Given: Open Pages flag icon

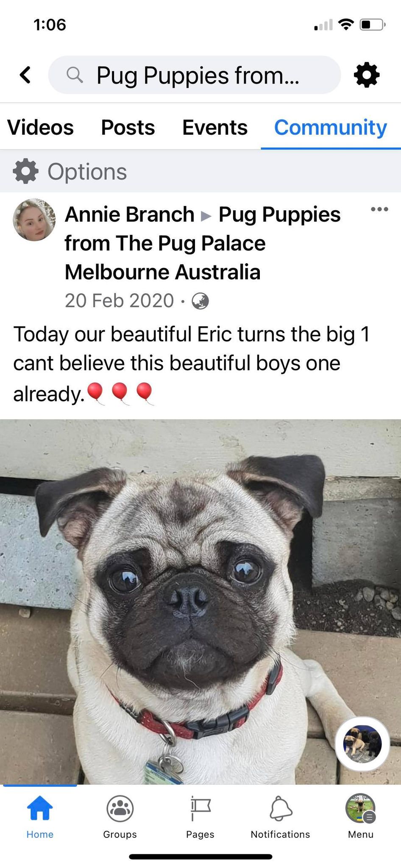Looking at the screenshot, I should click(200, 816).
